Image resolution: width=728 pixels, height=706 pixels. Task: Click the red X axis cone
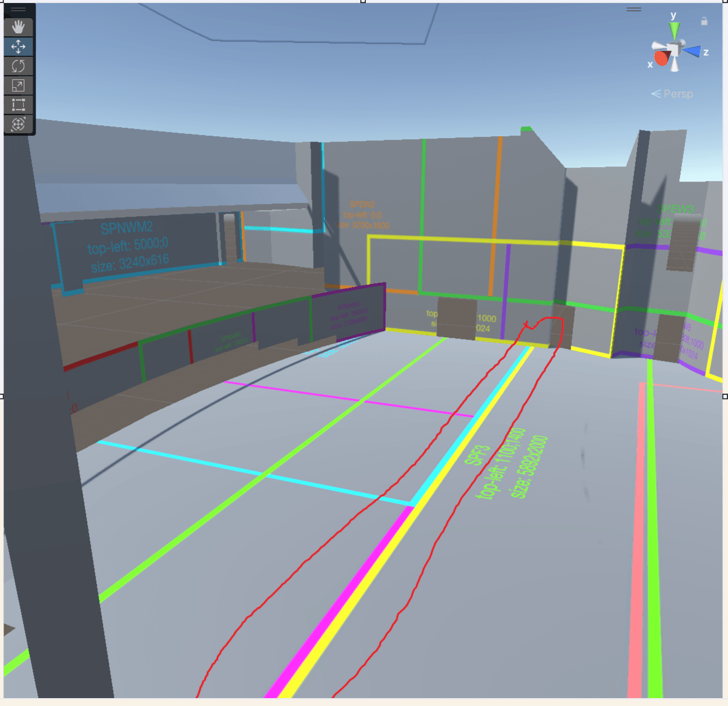[661, 58]
